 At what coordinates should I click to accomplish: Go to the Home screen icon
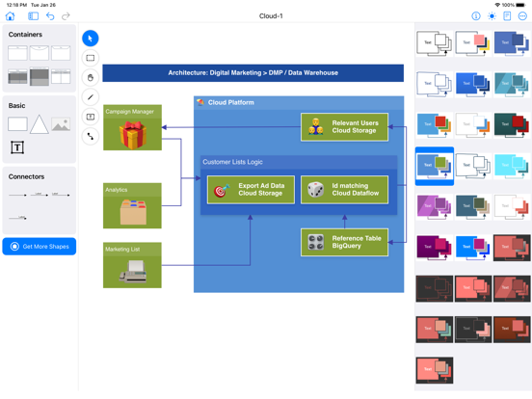[11, 16]
